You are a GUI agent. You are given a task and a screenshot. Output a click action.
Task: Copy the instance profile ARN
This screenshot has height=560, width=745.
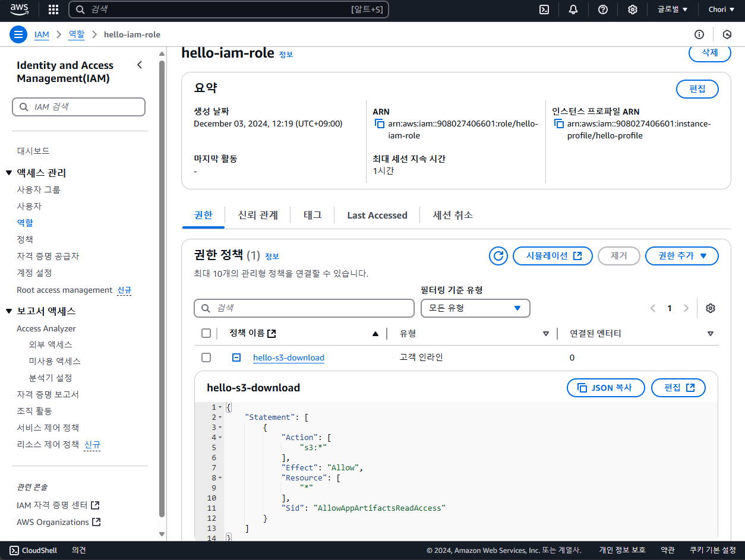558,124
